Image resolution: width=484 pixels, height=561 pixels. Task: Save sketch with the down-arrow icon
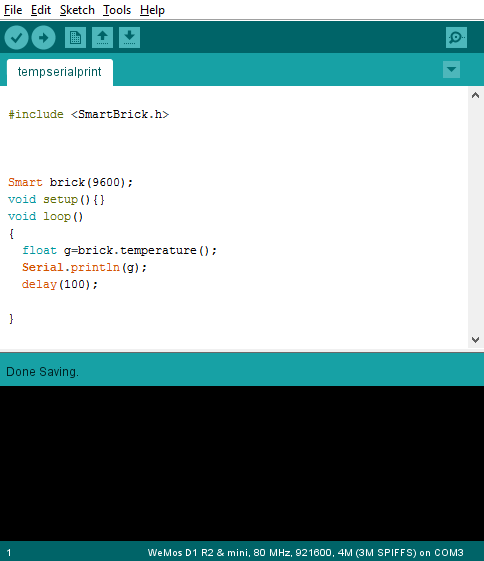129,38
